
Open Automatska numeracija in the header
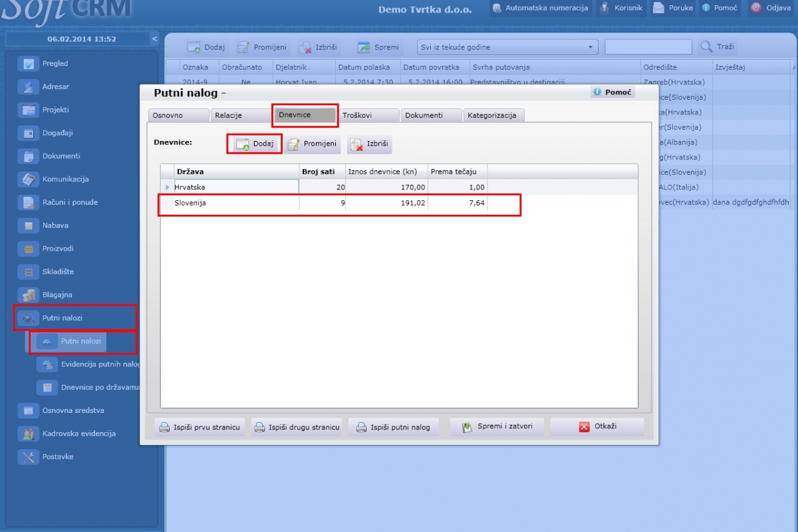click(541, 8)
